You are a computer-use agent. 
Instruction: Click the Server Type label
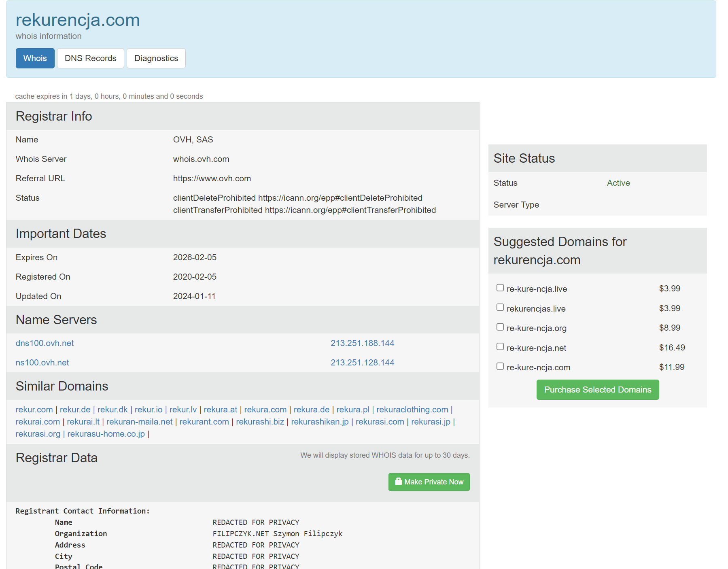click(516, 205)
